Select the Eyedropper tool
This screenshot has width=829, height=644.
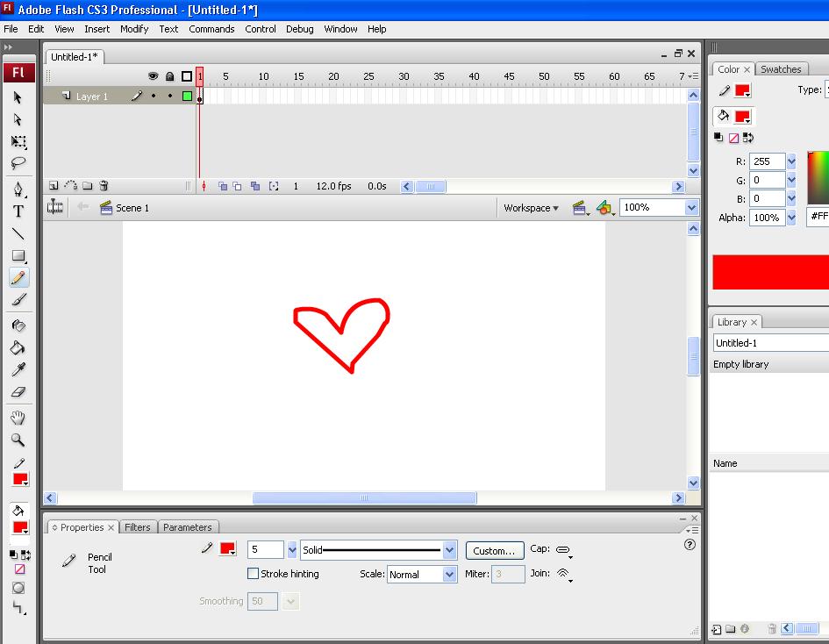click(18, 369)
